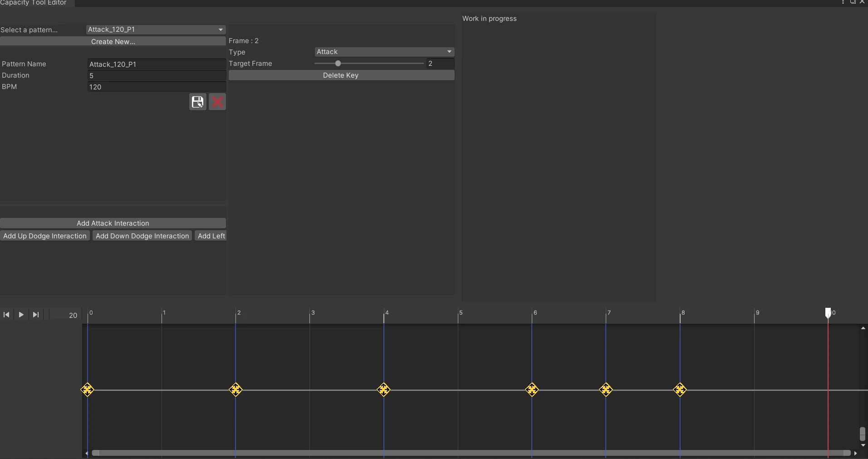Screen dimensions: 868x459
Task: Open the Select a pattern dropdown
Action: [156, 30]
